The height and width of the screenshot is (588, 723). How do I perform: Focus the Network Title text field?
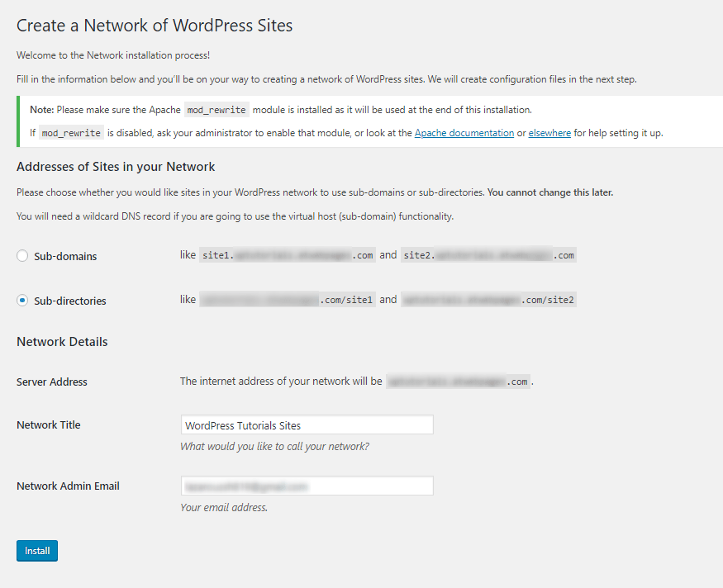click(307, 425)
